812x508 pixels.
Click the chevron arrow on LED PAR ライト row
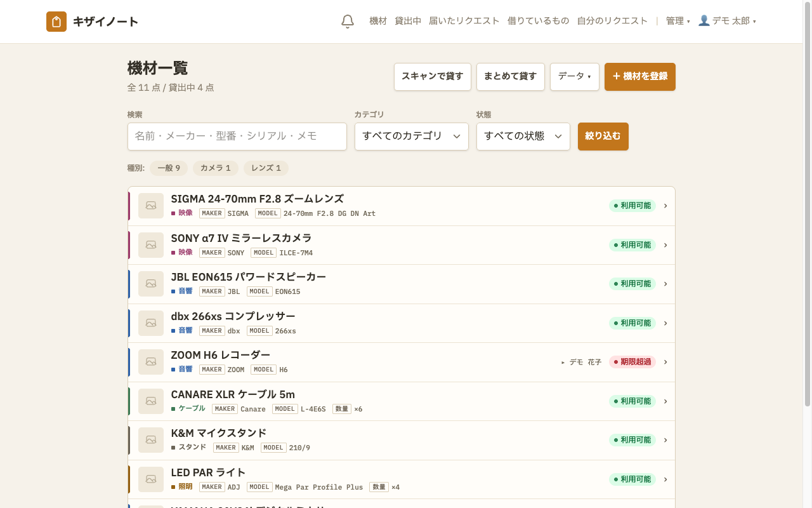(x=665, y=479)
